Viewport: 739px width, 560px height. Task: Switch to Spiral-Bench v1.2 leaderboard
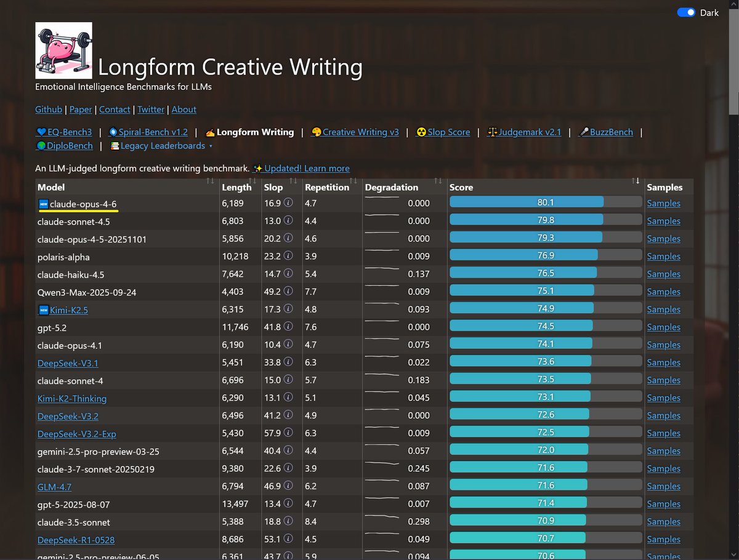[x=148, y=132]
